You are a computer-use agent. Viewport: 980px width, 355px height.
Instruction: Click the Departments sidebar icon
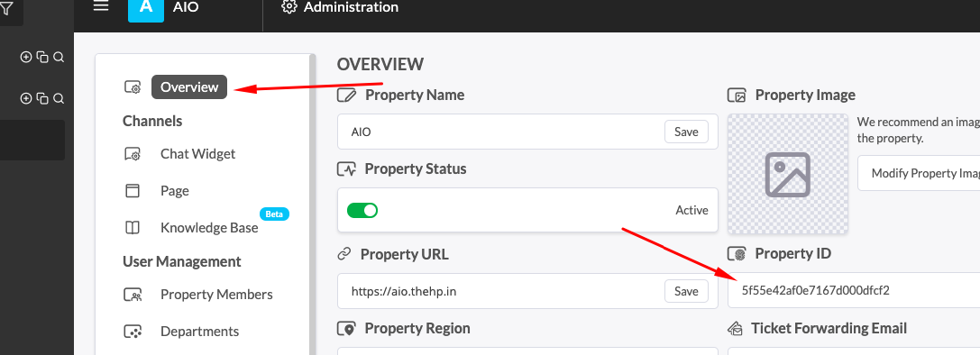133,332
